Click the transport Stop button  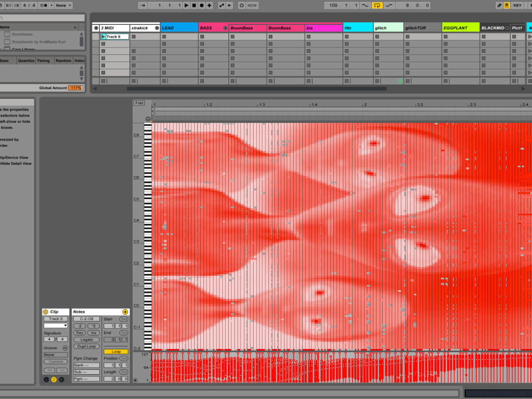(x=194, y=5)
